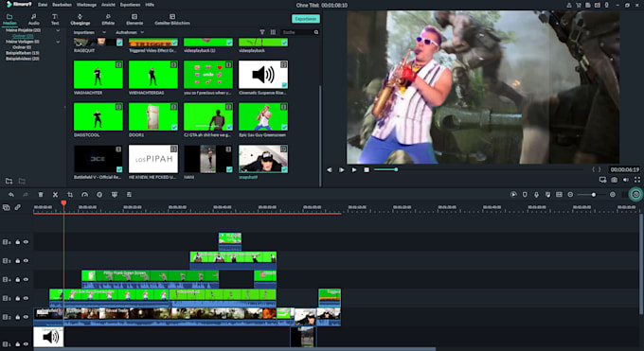Open the Werkzeuge menu
The image size is (644, 351).
point(86,5)
